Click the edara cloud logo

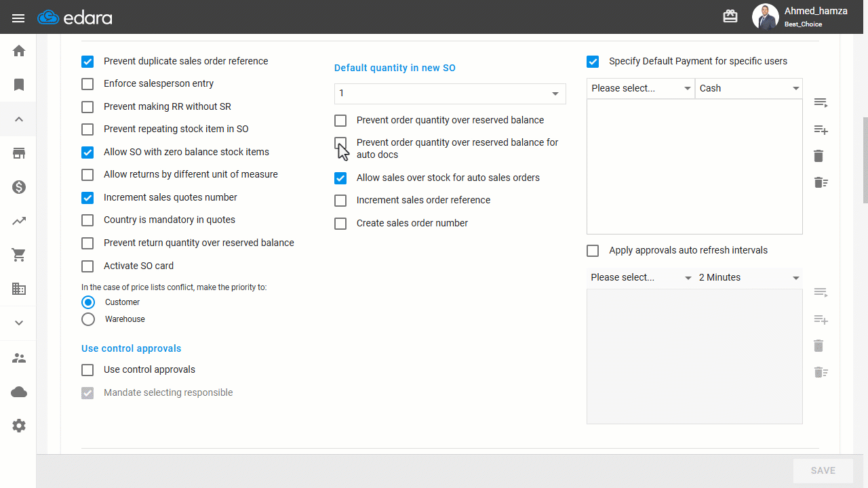click(75, 18)
